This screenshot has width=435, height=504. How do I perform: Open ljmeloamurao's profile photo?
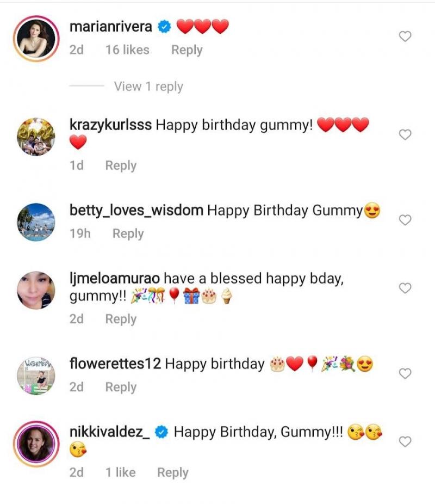36,290
